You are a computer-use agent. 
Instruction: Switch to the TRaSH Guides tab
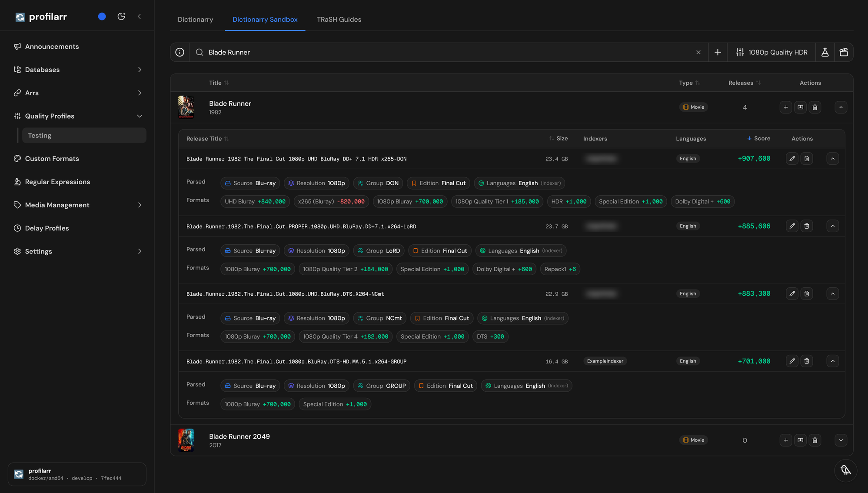339,20
